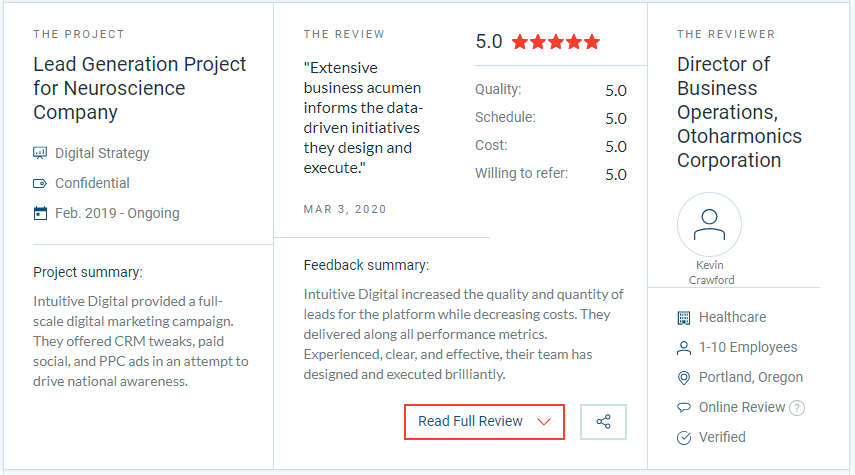Click the Kevin Crawford reviewer name

[711, 272]
